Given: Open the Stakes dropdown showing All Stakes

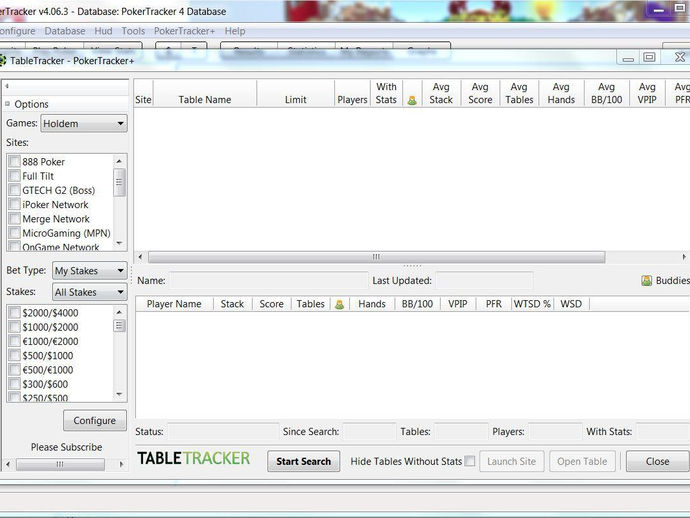Looking at the screenshot, I should 90,292.
